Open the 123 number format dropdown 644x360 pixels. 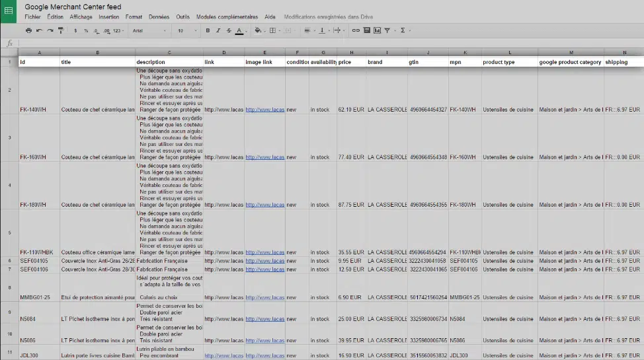point(118,30)
